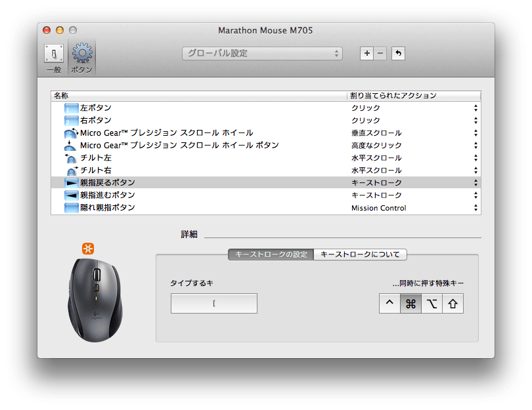Click the orange asterisk icon above mouse
The width and height of the screenshot is (532, 410).
point(88,249)
